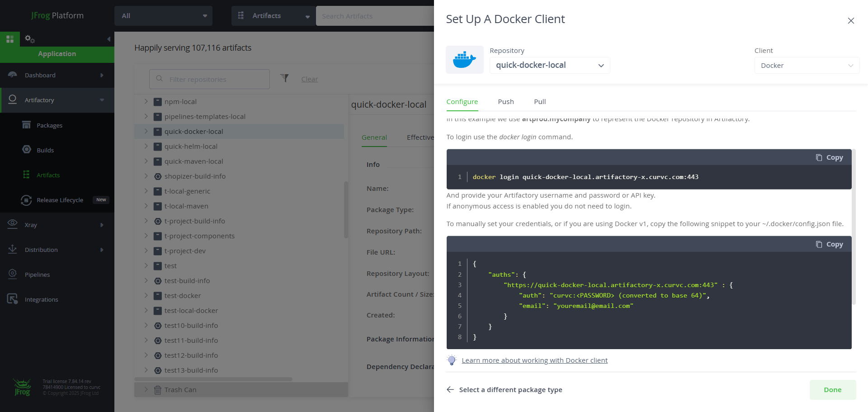868x412 pixels.
Task: Expand the npm-local repository node
Action: point(146,101)
